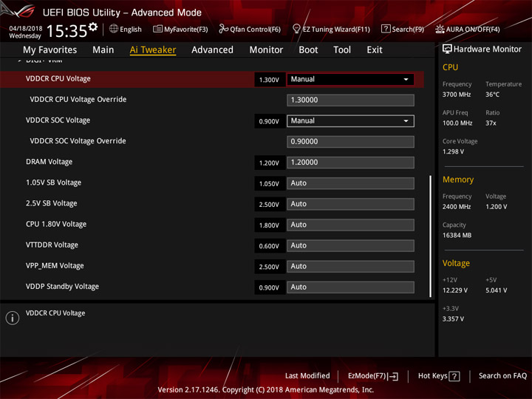532x399 pixels.
Task: Click CPU 1.80V Voltage Auto field
Action: tap(350, 225)
